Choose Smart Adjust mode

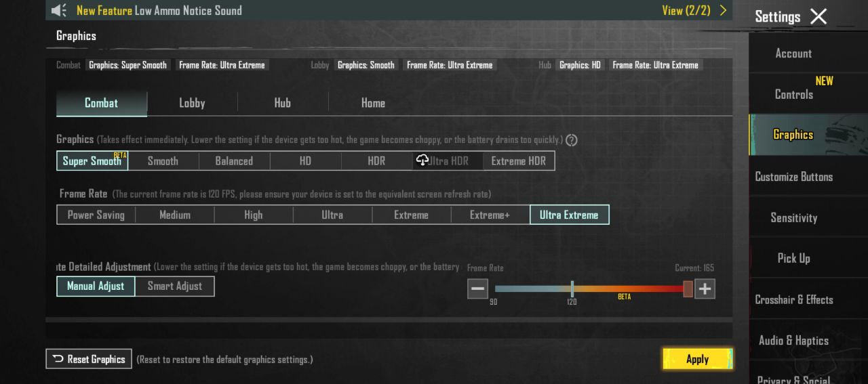175,286
